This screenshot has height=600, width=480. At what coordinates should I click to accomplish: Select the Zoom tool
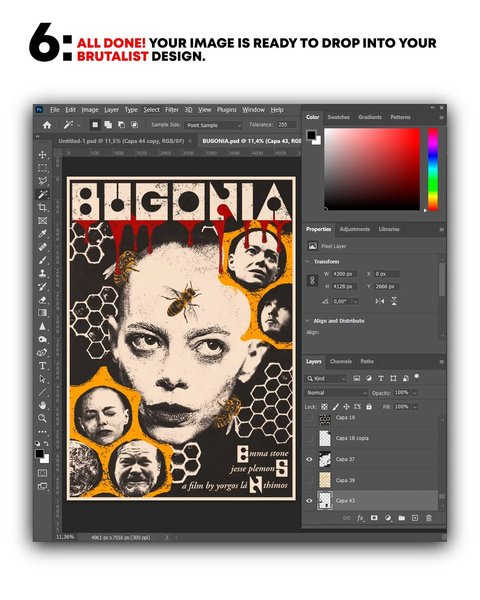(42, 418)
